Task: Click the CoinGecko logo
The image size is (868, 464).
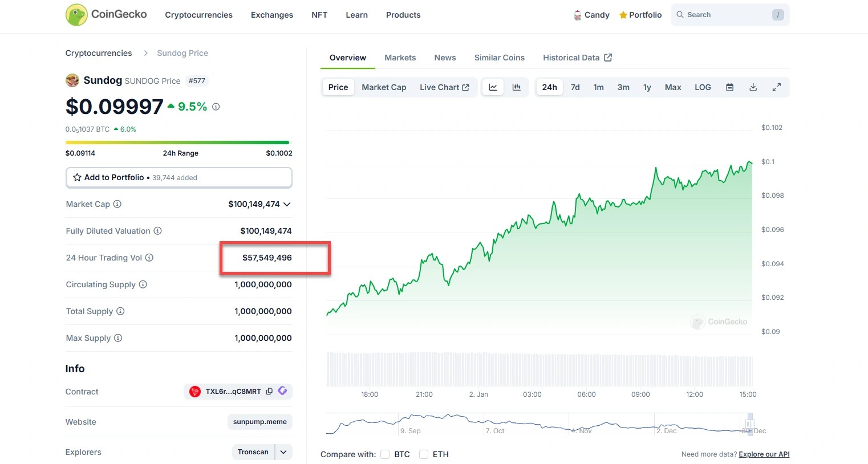Action: (107, 15)
